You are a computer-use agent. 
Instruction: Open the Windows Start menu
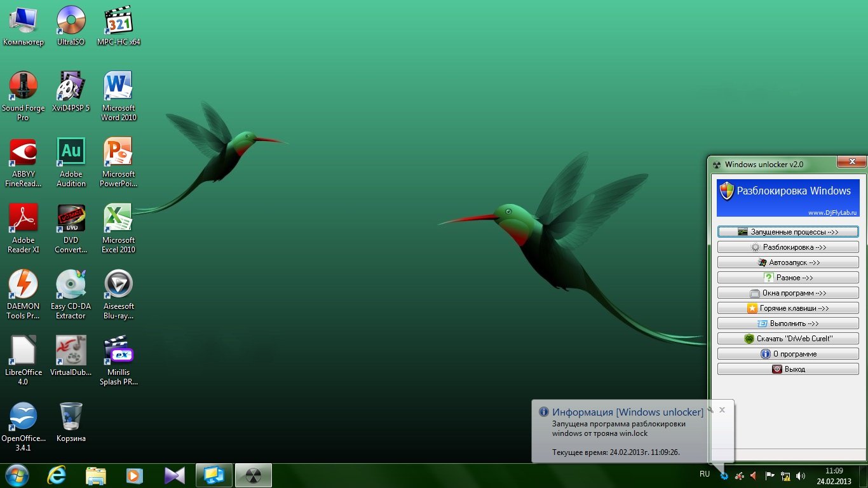tap(17, 475)
